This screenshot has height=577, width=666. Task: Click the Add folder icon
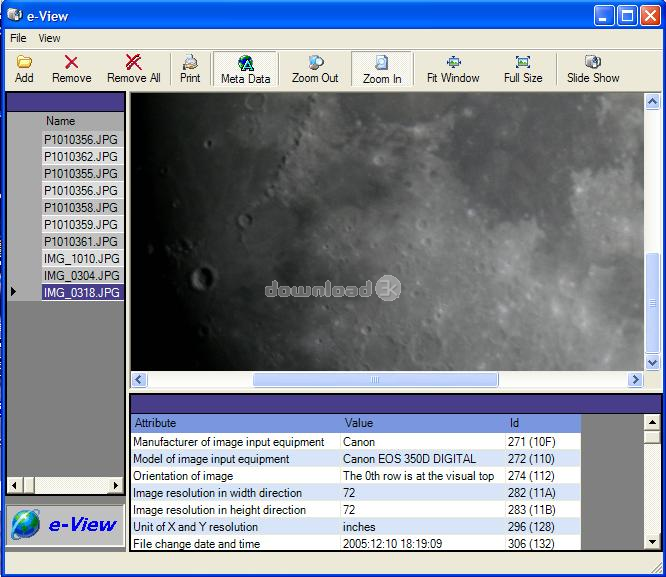24,62
